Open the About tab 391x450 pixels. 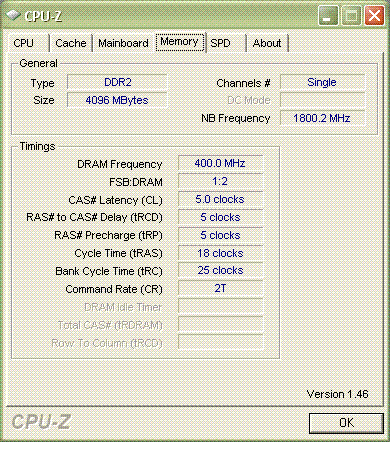(x=267, y=43)
